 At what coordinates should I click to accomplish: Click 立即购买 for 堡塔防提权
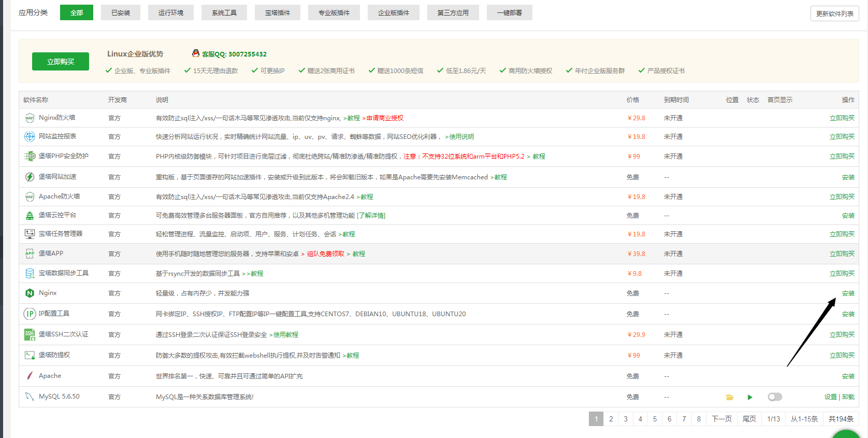842,356
